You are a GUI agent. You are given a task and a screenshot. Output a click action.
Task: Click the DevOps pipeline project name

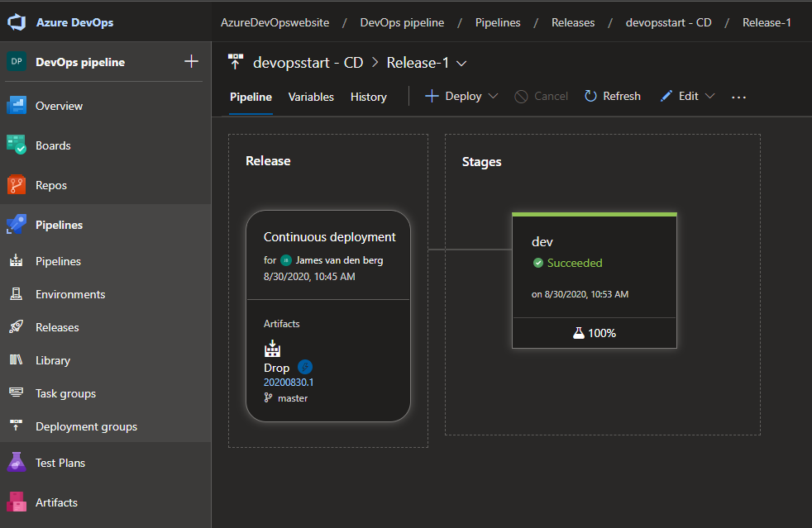coord(80,62)
